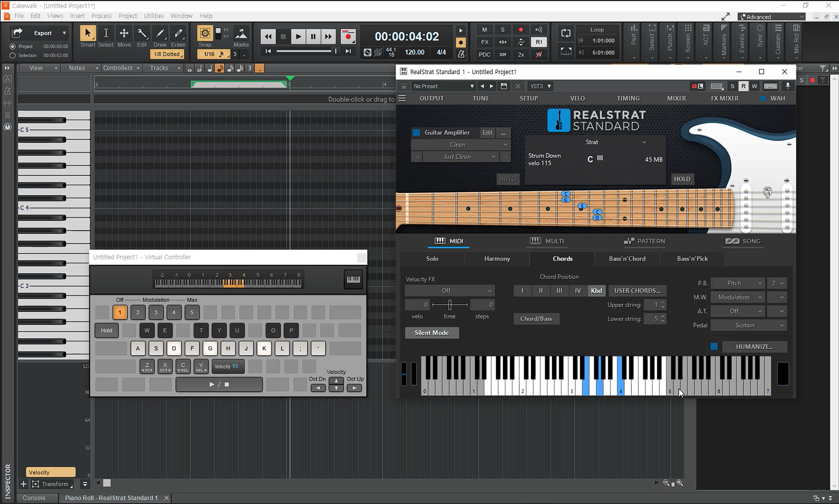Toggle the Hold key in Virtual Controller
Screen dimensions: 839x504
click(x=107, y=331)
